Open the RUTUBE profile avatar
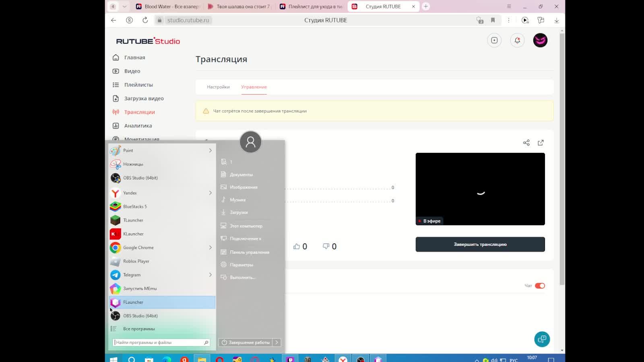 (x=540, y=40)
